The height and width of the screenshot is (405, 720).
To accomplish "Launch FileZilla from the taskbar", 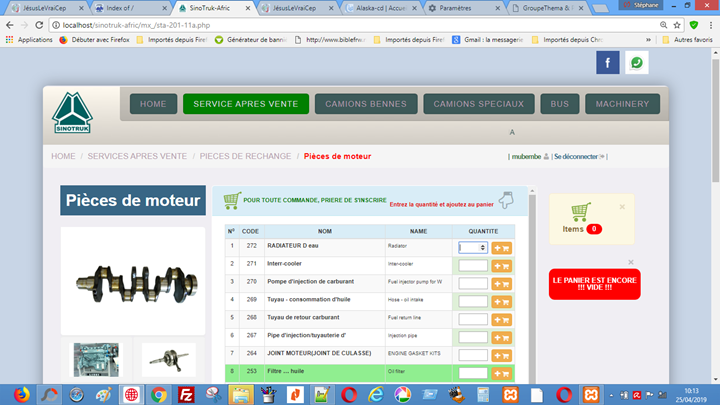I will point(186,395).
